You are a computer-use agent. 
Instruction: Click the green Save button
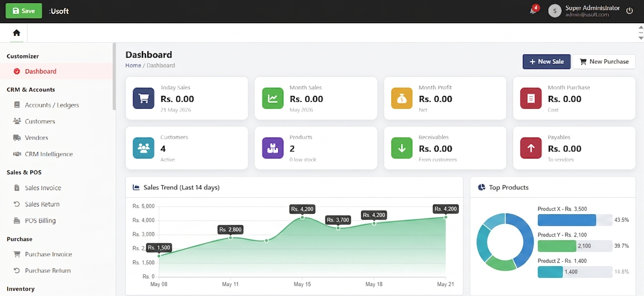click(24, 11)
